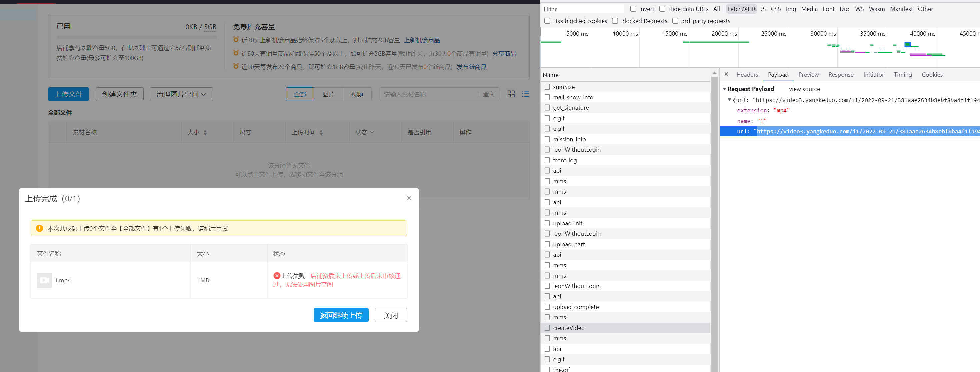The image size is (980, 372).
Task: Switch file view to grid layout
Action: point(511,94)
